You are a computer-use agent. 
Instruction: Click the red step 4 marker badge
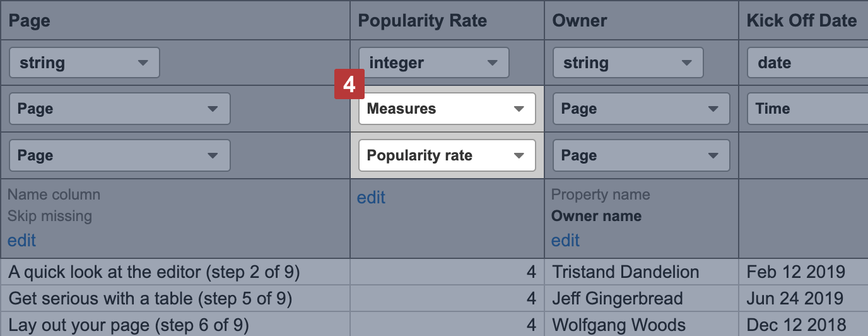(349, 85)
